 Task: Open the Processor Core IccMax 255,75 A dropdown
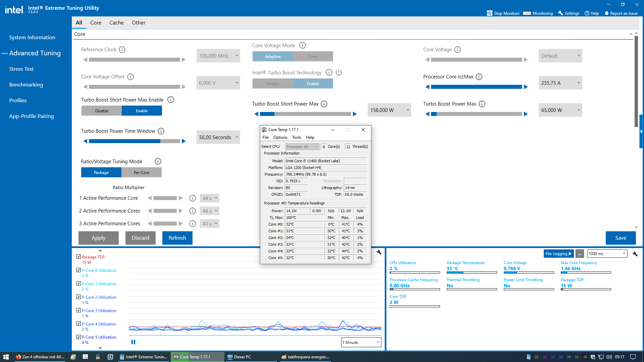(560, 83)
